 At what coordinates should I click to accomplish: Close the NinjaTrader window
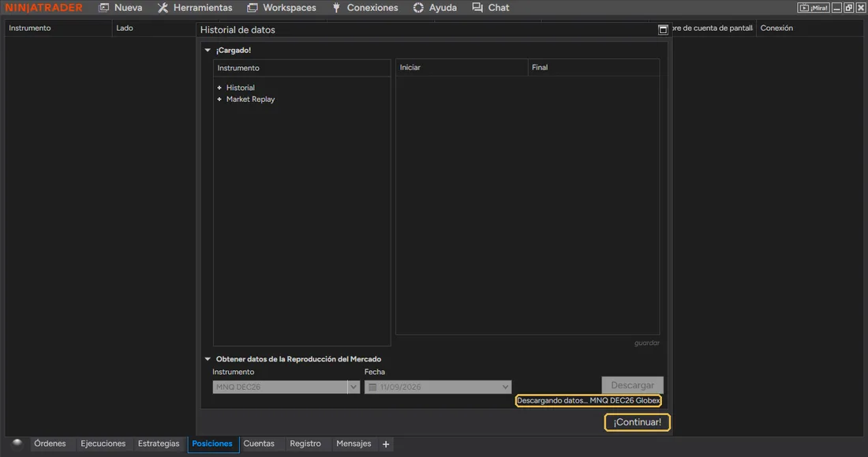click(x=860, y=8)
